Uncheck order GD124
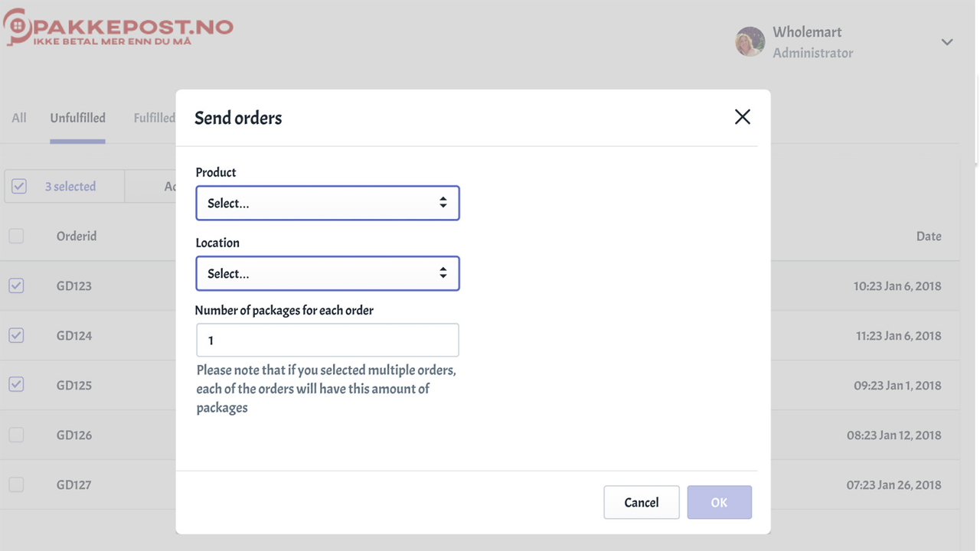 (16, 335)
